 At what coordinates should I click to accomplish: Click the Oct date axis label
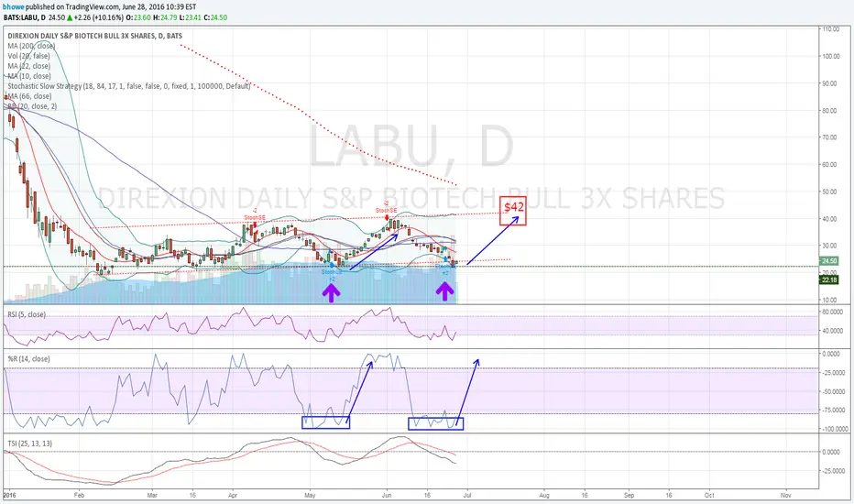709,495
